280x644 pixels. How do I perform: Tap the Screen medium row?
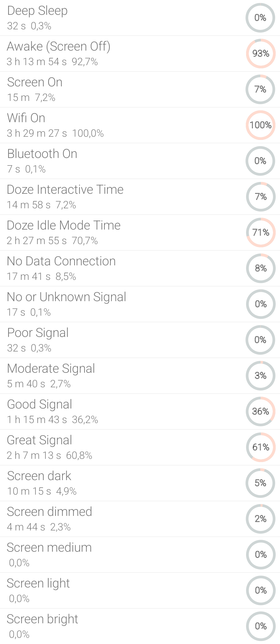[140, 555]
